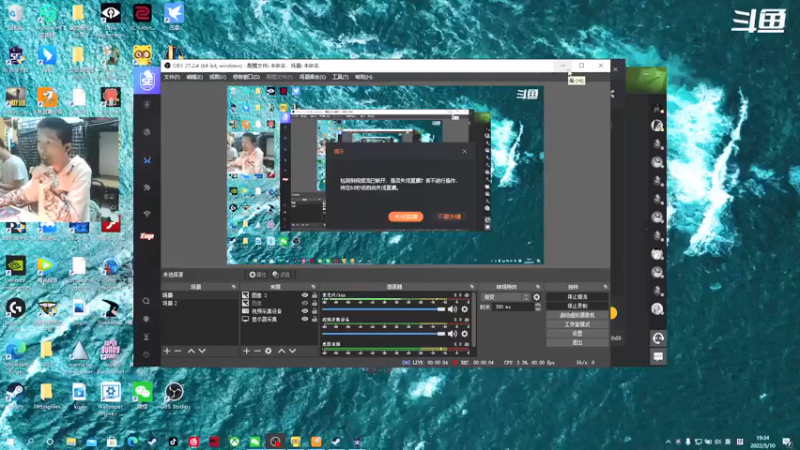The height and width of the screenshot is (450, 800).
Task: Undock the controls panel with its header icon
Action: point(605,287)
